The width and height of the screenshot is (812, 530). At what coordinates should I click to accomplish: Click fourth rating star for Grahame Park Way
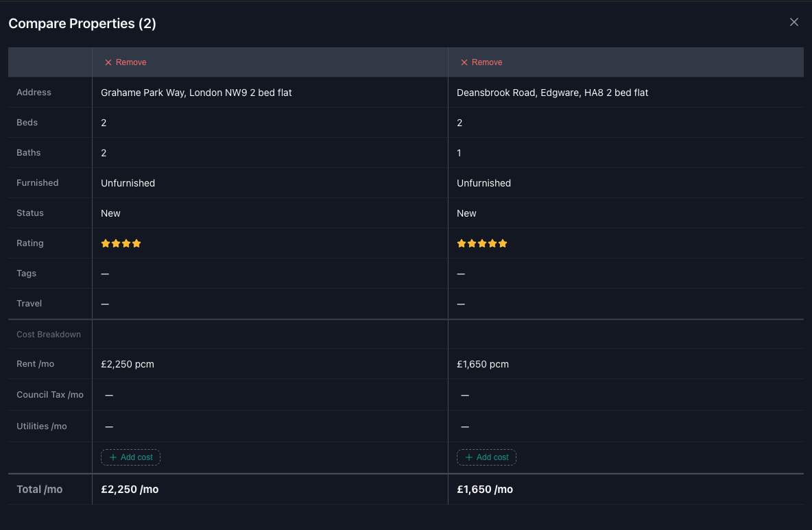[136, 243]
